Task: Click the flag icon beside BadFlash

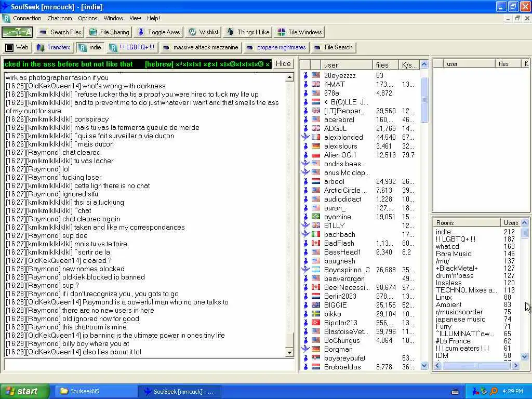Action: [x=316, y=243]
